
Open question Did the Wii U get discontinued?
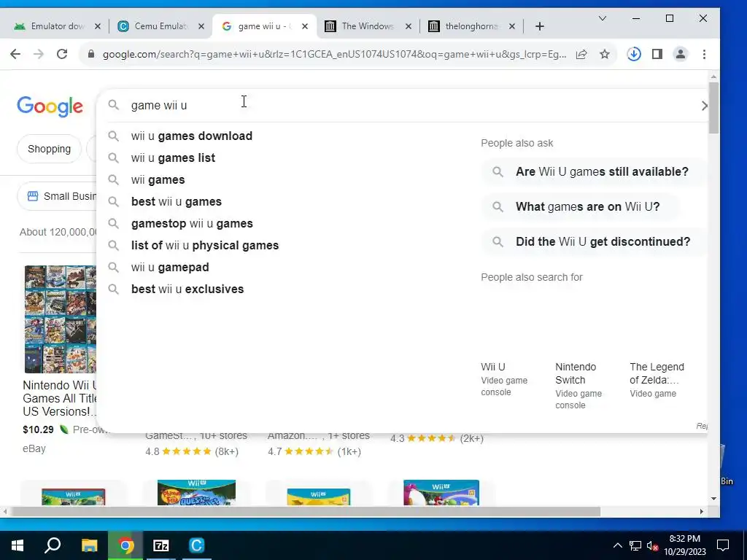[595, 242]
